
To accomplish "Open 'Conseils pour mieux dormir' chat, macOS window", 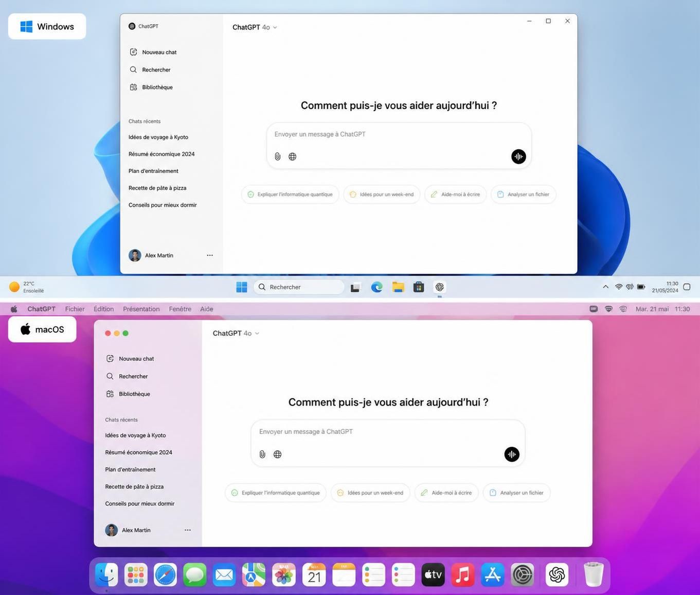I will pyautogui.click(x=140, y=504).
